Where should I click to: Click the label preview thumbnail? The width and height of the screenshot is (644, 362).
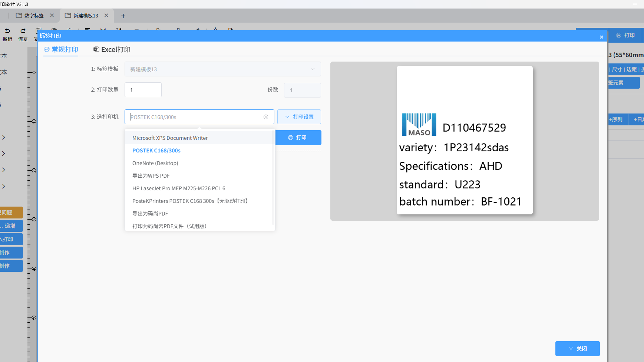pyautogui.click(x=464, y=140)
